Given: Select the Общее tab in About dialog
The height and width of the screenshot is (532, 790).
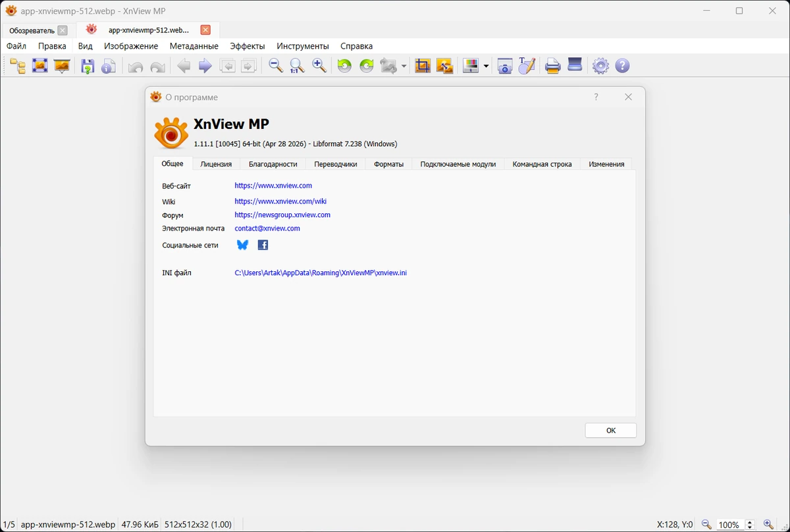Looking at the screenshot, I should click(x=172, y=163).
